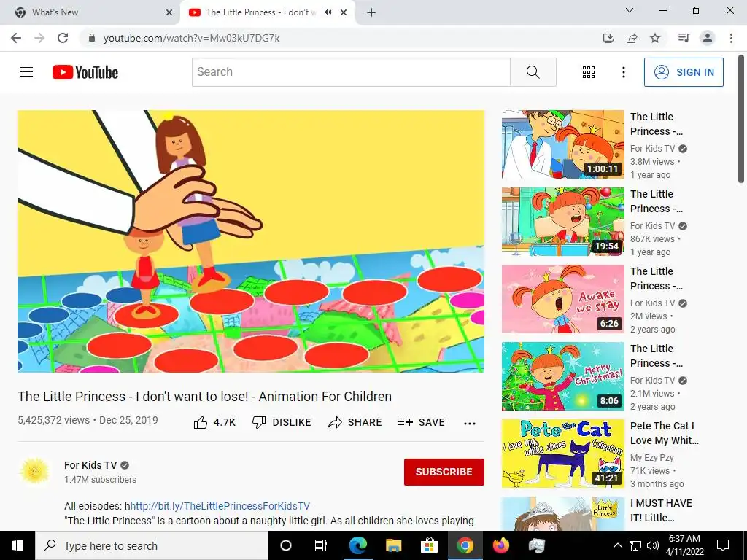Click the address bar URL
Viewport: 747px width, 560px height.
(x=192, y=38)
